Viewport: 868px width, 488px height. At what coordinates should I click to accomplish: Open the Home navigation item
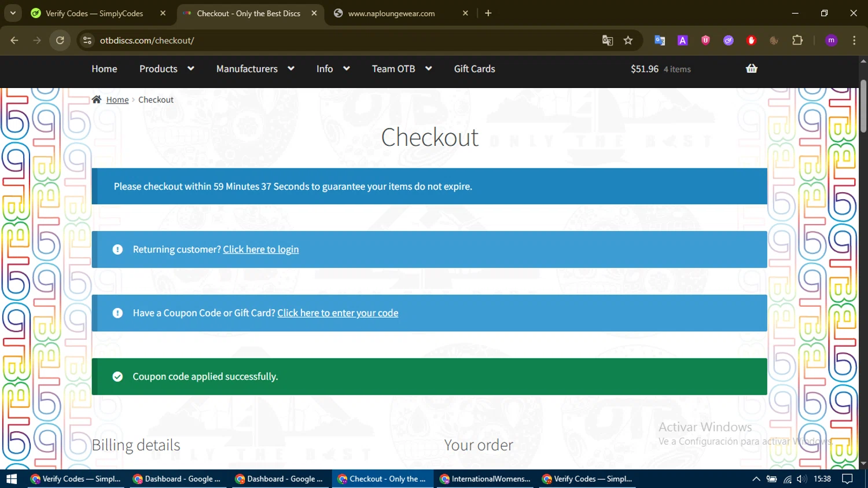click(x=104, y=69)
